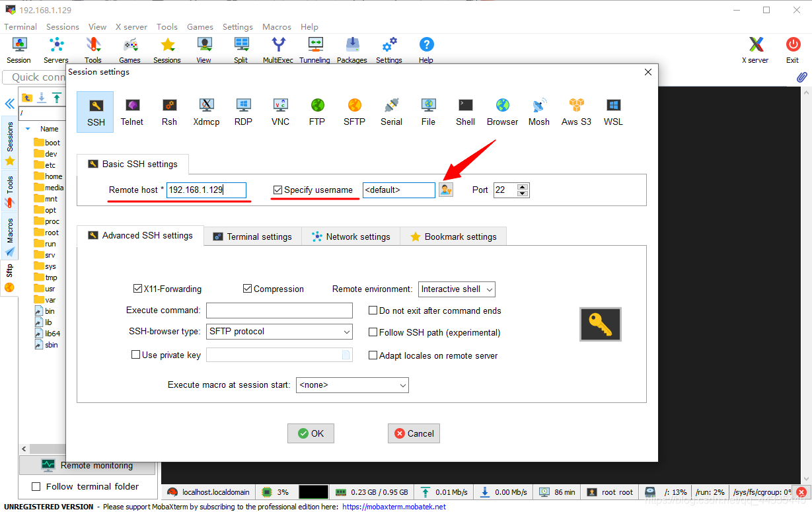
Task: Enable Use private key
Action: (135, 355)
